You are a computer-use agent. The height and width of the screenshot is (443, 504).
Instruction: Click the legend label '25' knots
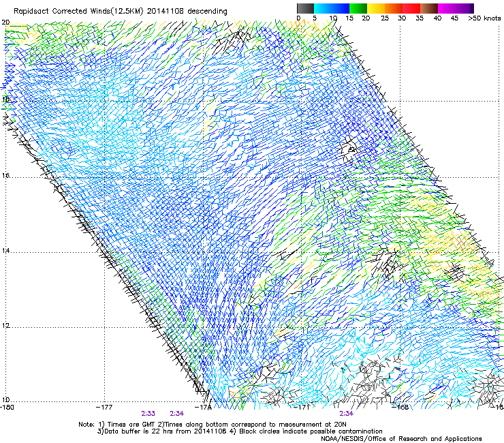tap(385, 18)
